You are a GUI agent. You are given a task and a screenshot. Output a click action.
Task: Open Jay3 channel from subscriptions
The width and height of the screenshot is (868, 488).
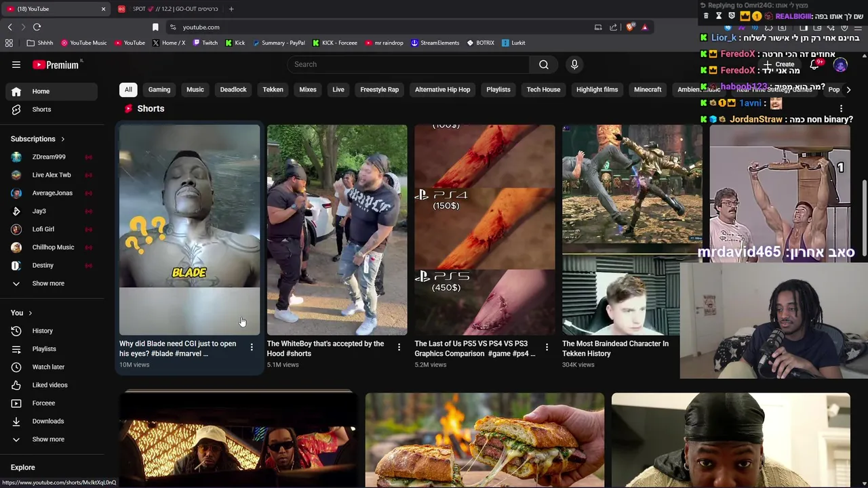click(x=52, y=211)
